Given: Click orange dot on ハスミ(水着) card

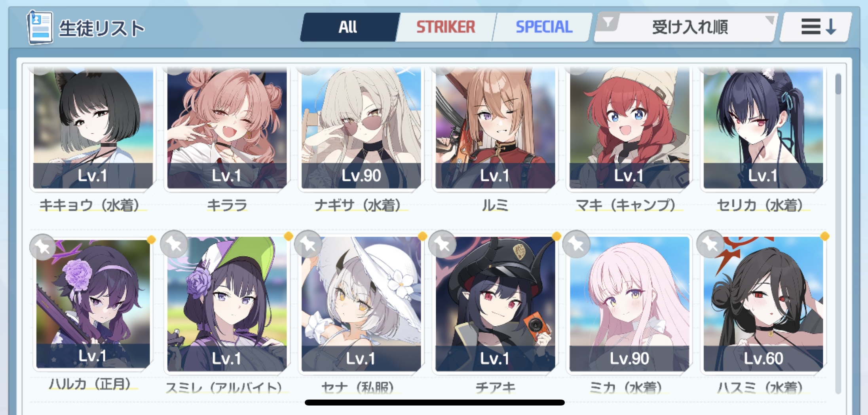Looking at the screenshot, I should click(x=825, y=236).
